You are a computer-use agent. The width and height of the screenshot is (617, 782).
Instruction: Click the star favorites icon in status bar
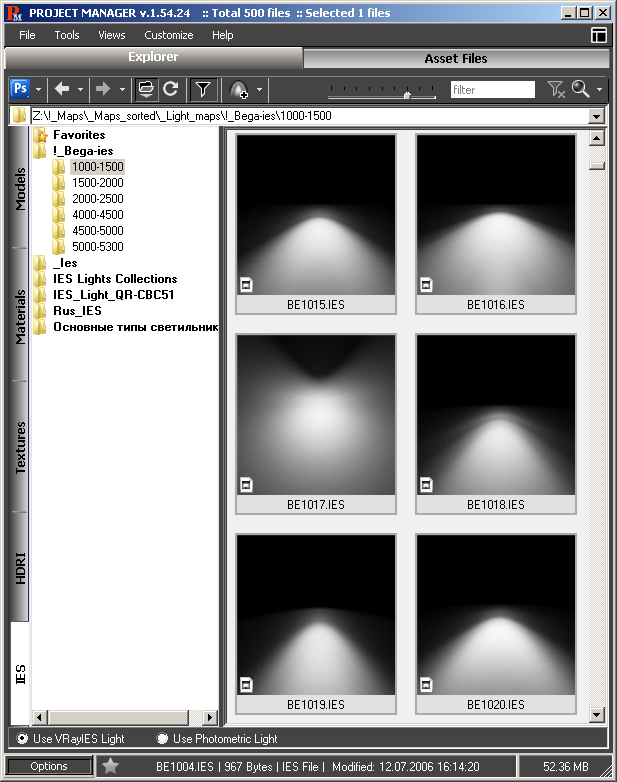(x=111, y=766)
